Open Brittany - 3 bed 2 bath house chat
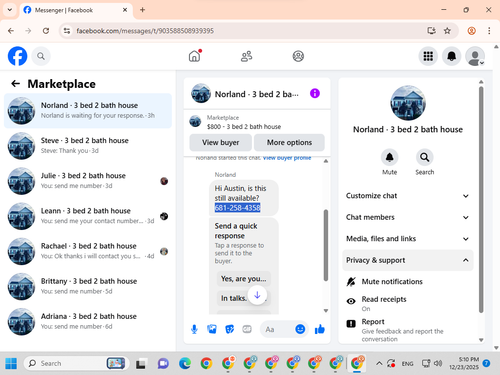The height and width of the screenshot is (375, 500). coord(88,286)
